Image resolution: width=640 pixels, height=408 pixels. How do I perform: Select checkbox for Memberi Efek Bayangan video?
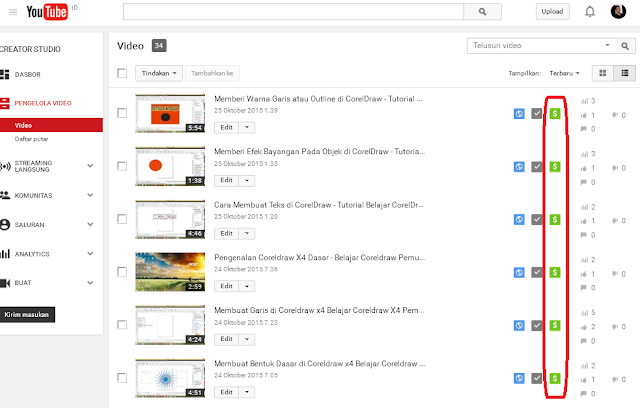tap(122, 166)
